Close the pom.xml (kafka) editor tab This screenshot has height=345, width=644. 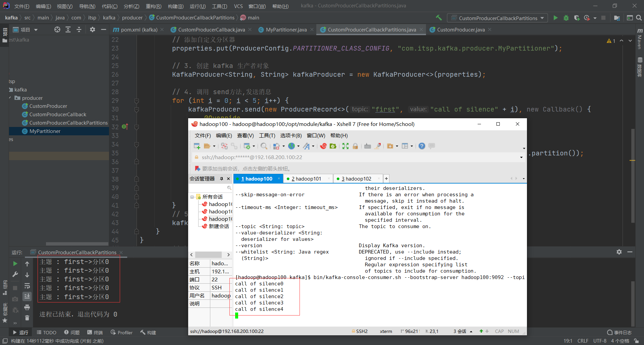coord(162,30)
